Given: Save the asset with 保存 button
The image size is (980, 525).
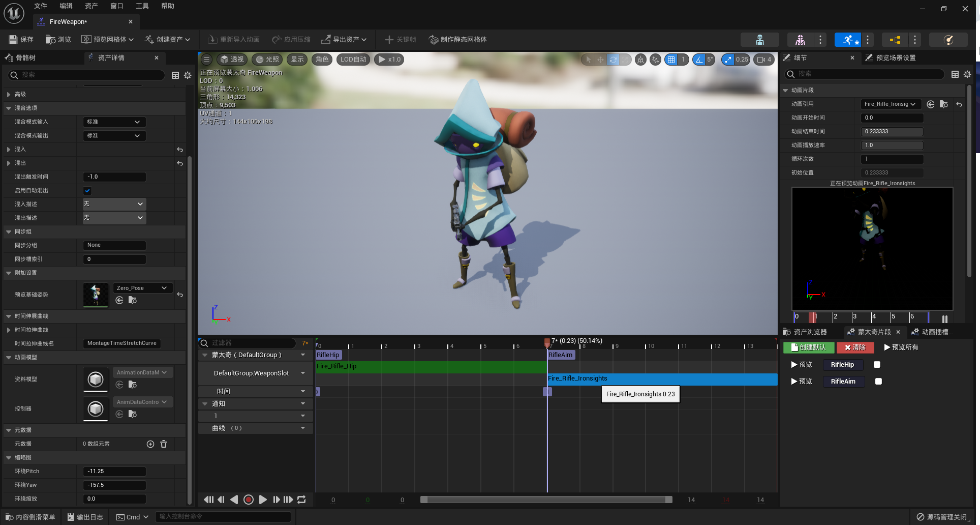Looking at the screenshot, I should [x=21, y=39].
